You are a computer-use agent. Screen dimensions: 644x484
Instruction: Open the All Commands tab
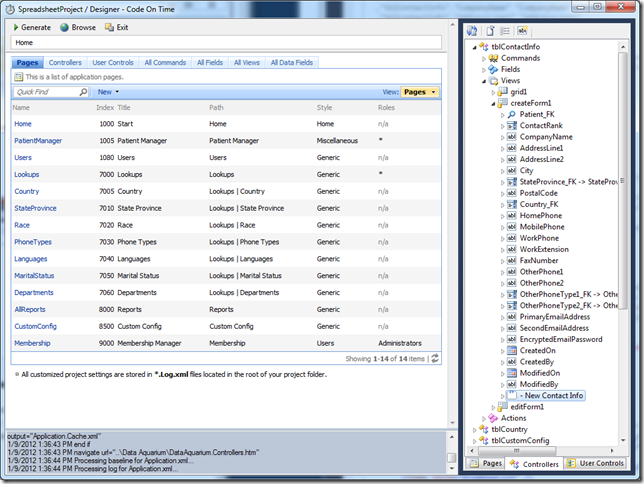(165, 62)
